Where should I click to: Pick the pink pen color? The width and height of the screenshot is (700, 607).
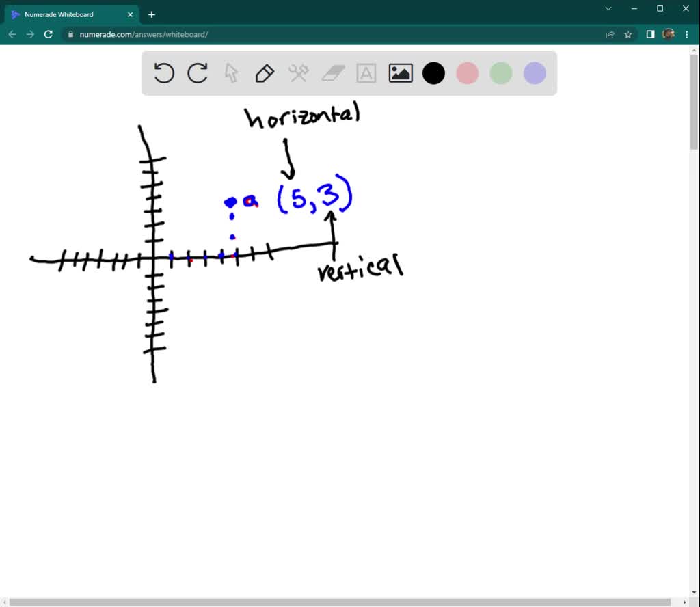coord(467,73)
